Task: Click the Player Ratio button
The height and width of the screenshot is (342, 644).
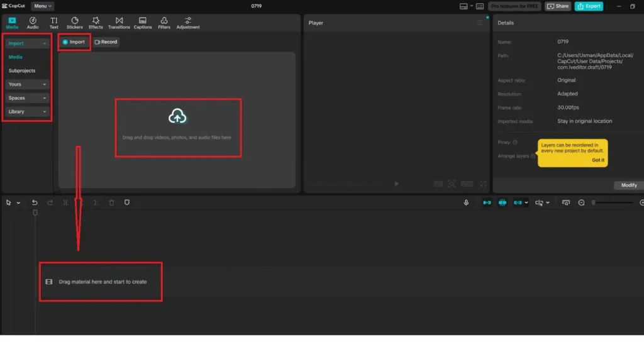Action: (467, 184)
